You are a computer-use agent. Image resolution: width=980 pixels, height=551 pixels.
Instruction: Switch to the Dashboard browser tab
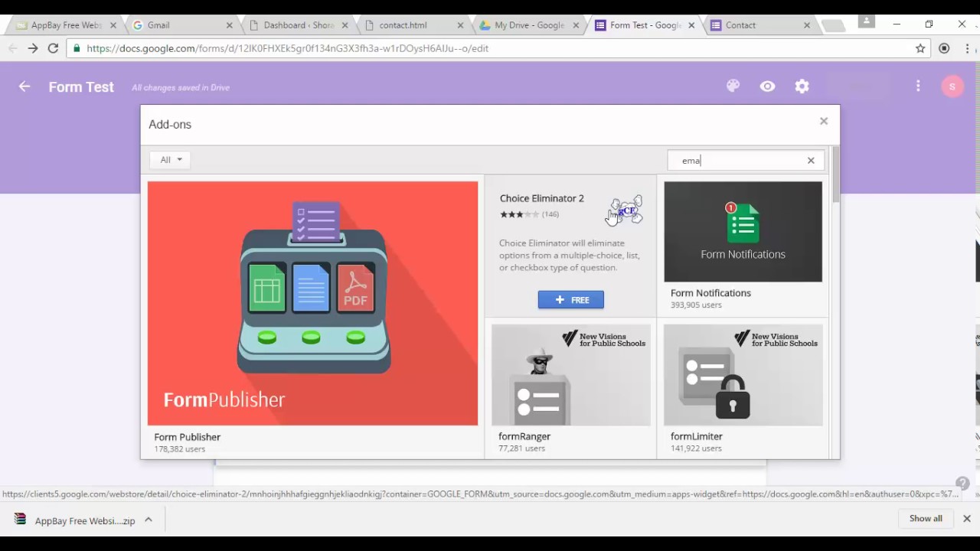pos(299,25)
